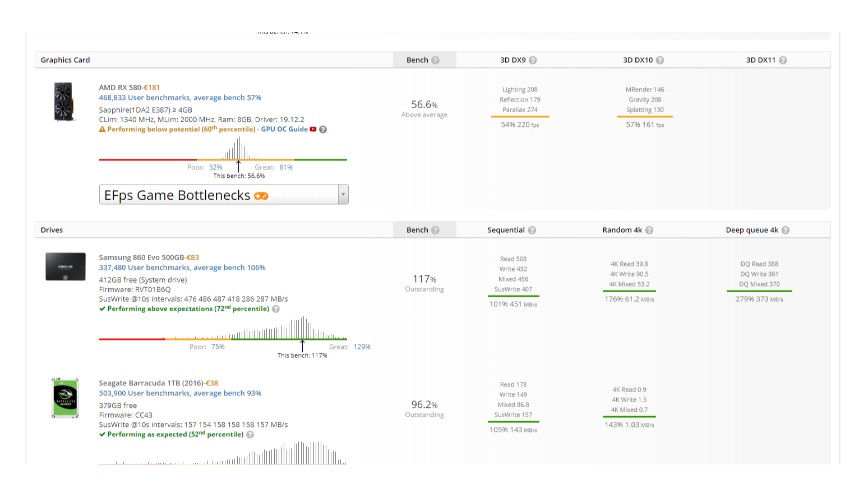The image size is (868, 502).
Task: Click the Gravity 208 result
Action: (645, 100)
